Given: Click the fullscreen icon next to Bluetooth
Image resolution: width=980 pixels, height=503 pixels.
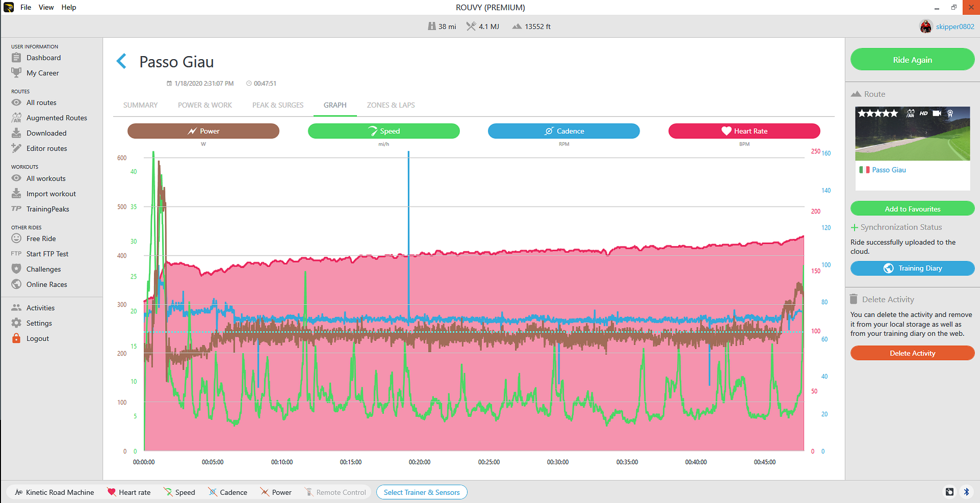Looking at the screenshot, I should 949,492.
